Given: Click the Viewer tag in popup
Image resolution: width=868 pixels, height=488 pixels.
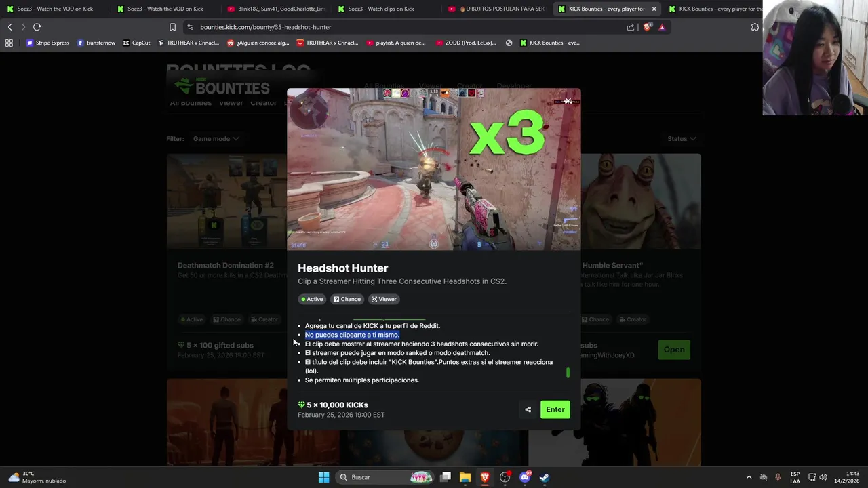Looking at the screenshot, I should (383, 299).
